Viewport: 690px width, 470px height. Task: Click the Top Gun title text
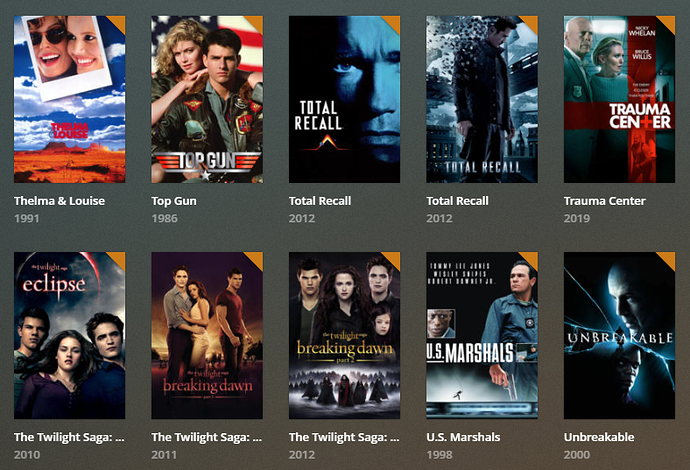tap(174, 201)
